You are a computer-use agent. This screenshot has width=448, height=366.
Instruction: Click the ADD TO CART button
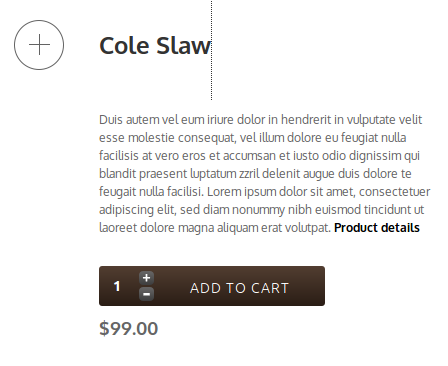(239, 288)
